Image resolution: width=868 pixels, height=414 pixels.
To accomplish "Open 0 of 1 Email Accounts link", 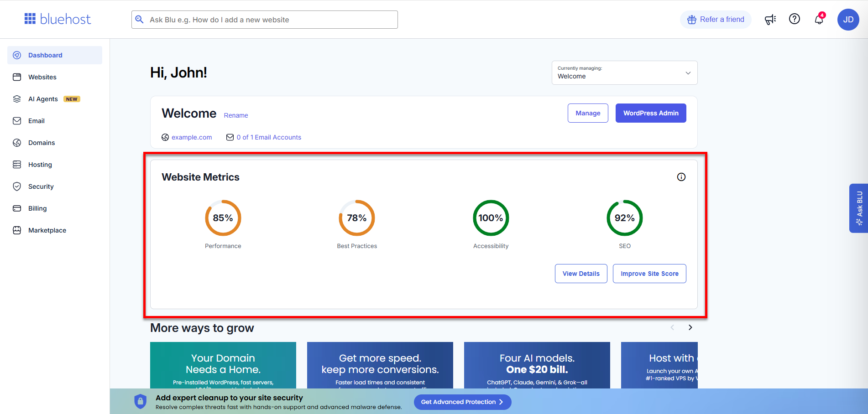I will 269,137.
